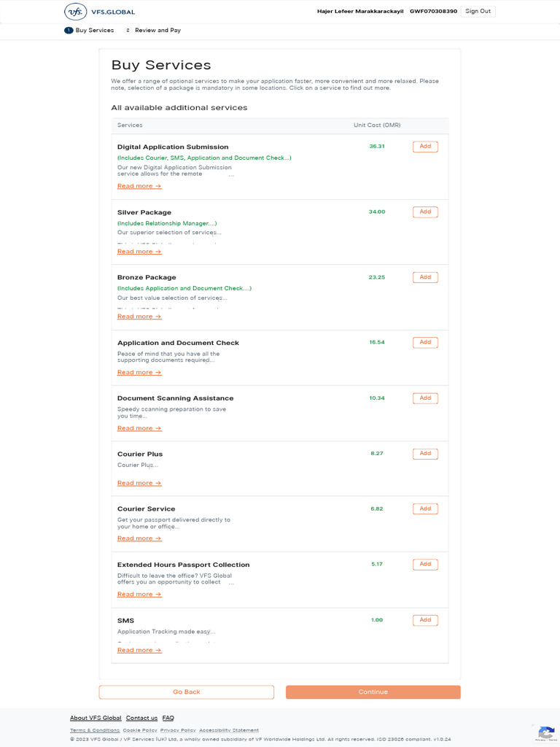
Task: Expand Read more under Courier Service
Action: click(x=139, y=538)
